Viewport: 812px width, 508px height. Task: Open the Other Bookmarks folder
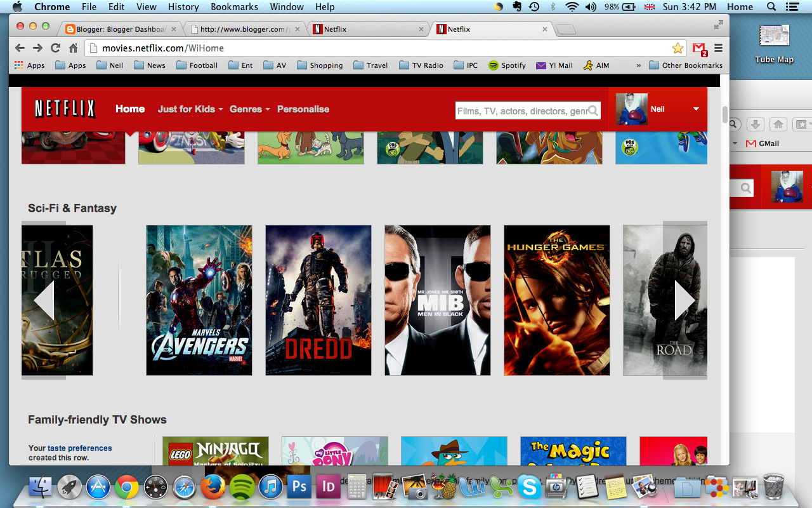686,65
